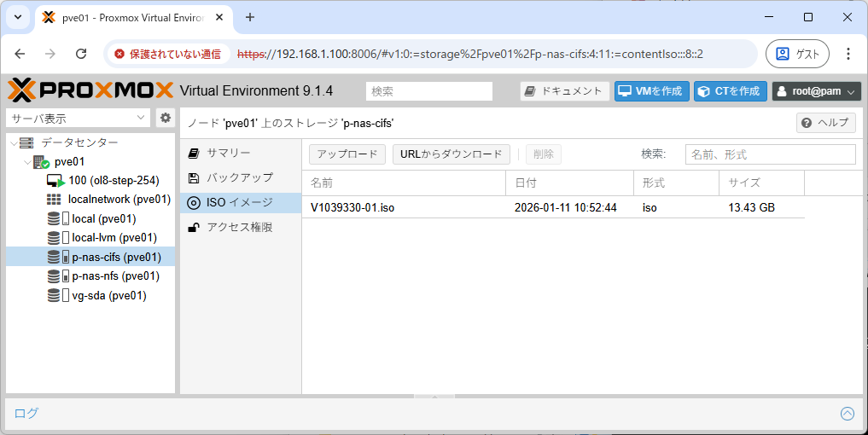Select the V1039330-01.iso row
Screen dimensions: 868x435
pyautogui.click(x=553, y=207)
